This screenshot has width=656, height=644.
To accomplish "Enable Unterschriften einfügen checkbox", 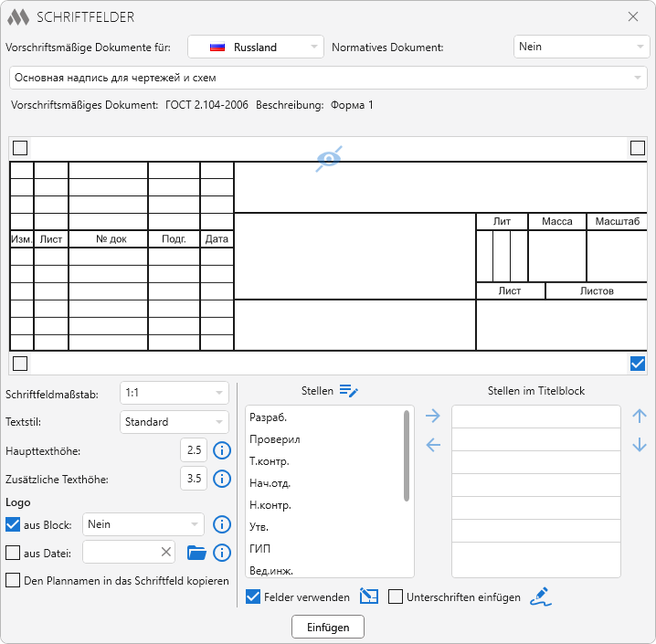I will 396,597.
